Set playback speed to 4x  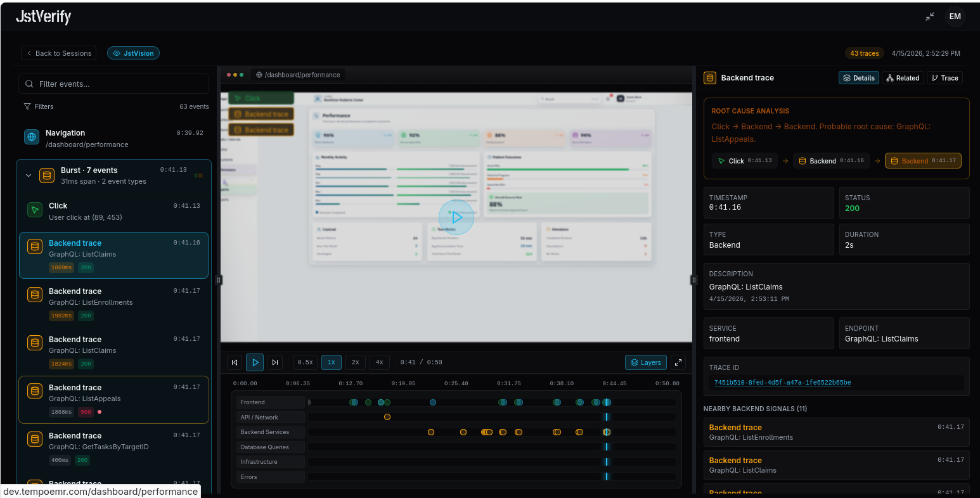(x=380, y=362)
